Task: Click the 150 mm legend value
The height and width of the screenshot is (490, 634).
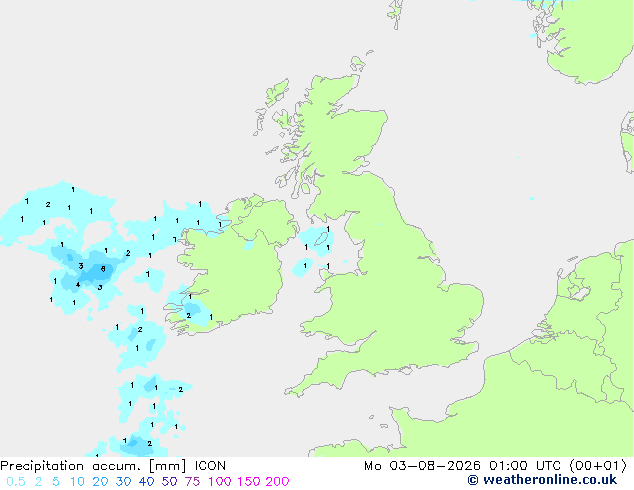Action: (x=249, y=482)
